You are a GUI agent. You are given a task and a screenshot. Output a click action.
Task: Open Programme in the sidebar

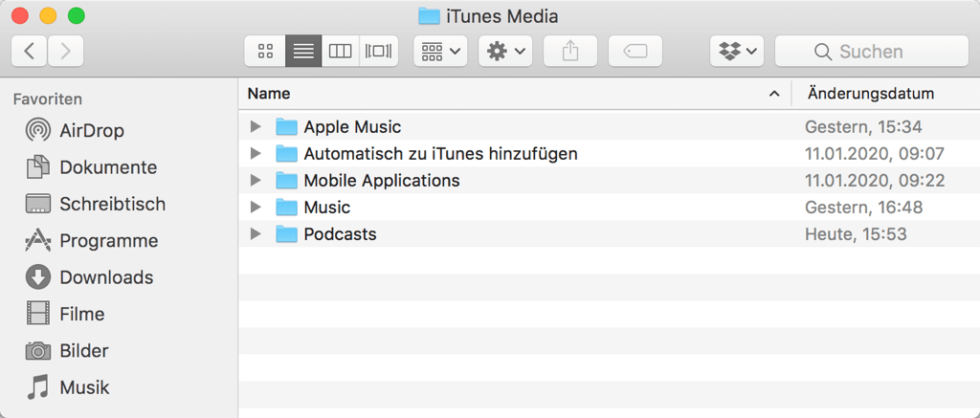(x=91, y=240)
